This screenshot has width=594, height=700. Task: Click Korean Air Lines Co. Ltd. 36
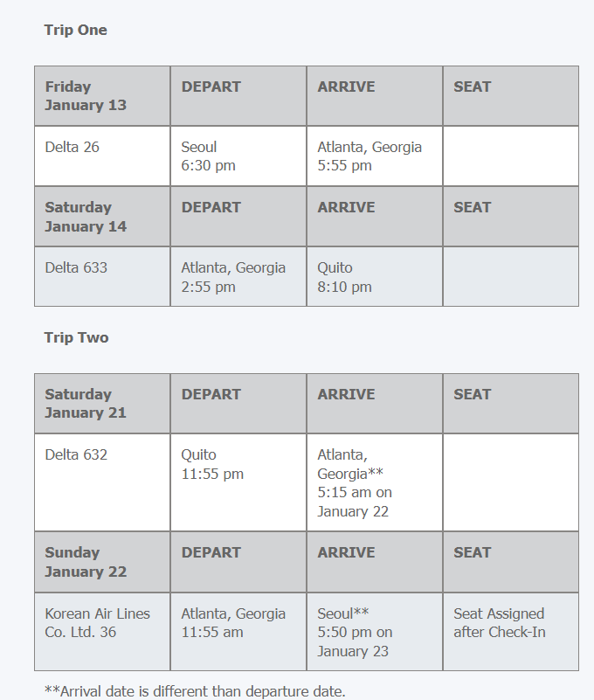pos(97,622)
